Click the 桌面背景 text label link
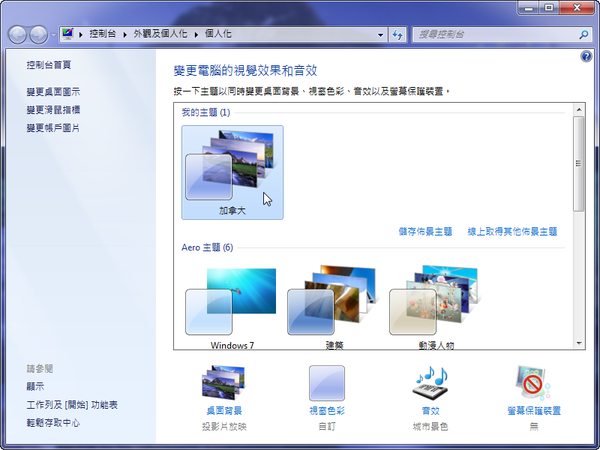 tap(224, 411)
